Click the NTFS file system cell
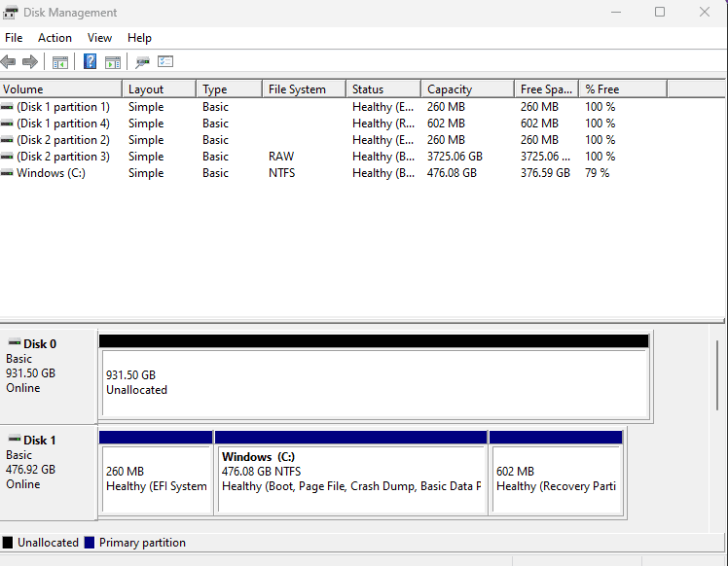This screenshot has width=728, height=566. coord(282,173)
